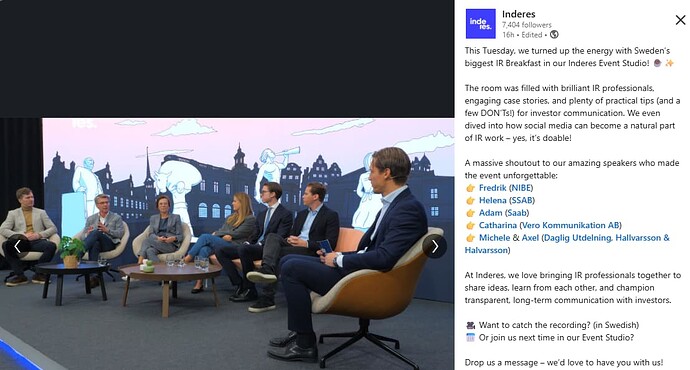Open the Inderes company logo
The image size is (690, 370).
pos(481,24)
